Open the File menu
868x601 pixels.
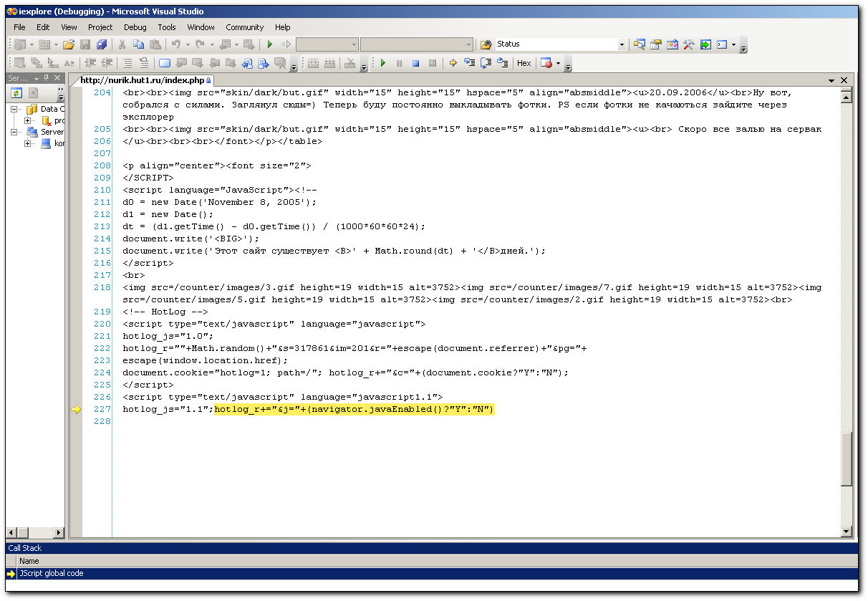[19, 27]
